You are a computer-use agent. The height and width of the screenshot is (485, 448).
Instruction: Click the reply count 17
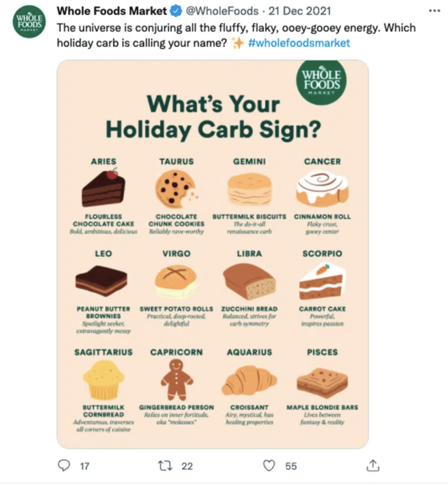pos(84,466)
